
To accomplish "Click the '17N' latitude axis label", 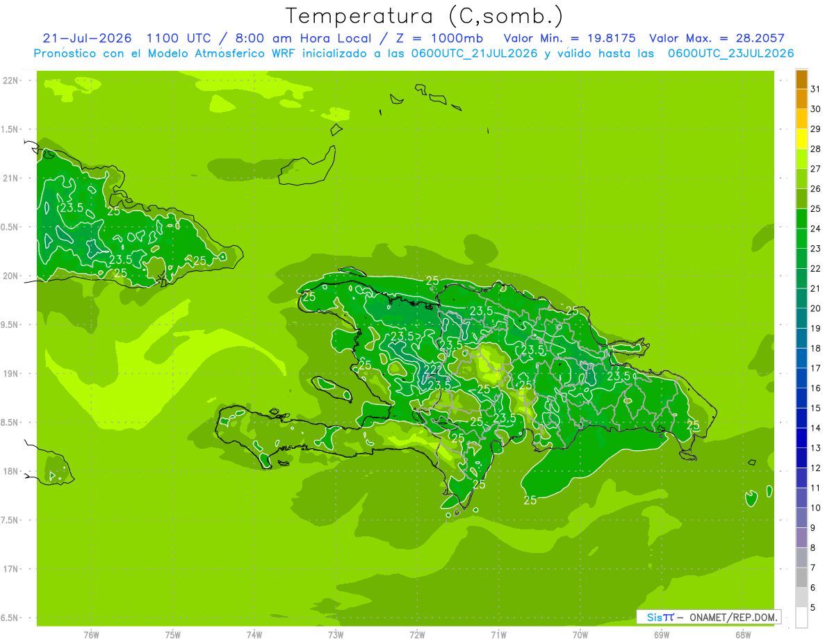I will coord(10,569).
